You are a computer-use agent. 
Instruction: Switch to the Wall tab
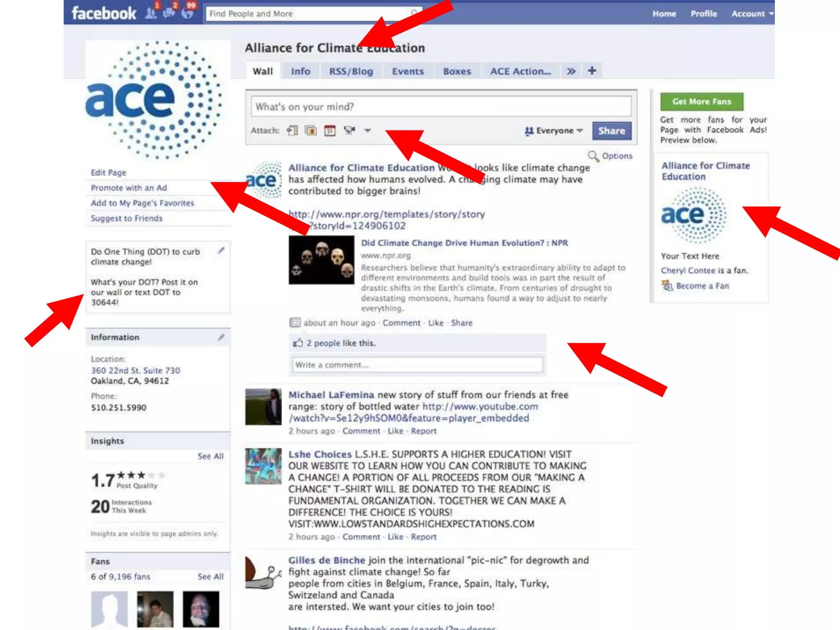click(x=262, y=71)
